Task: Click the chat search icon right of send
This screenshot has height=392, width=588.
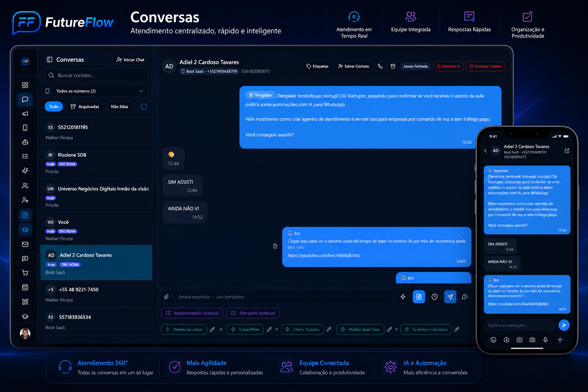Action: [465, 297]
